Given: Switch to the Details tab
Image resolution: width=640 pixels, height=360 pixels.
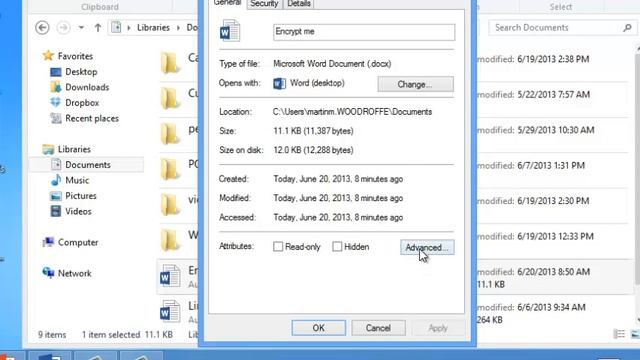Looking at the screenshot, I should pyautogui.click(x=299, y=4).
